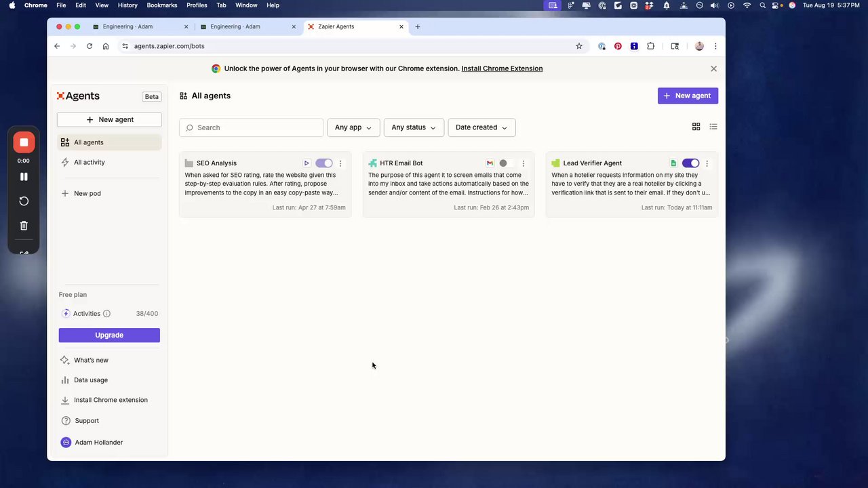Click the Beta badge
Image resolution: width=868 pixels, height=488 pixels.
coord(152,97)
